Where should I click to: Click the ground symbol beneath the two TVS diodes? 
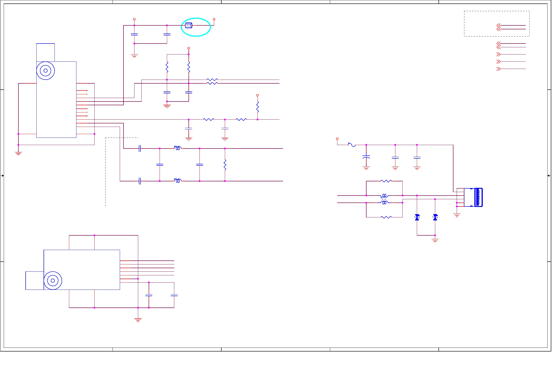pyautogui.click(x=435, y=240)
